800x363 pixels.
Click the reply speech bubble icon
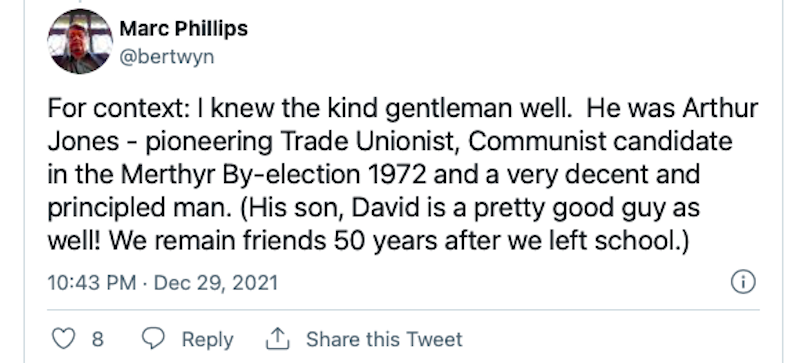(153, 338)
